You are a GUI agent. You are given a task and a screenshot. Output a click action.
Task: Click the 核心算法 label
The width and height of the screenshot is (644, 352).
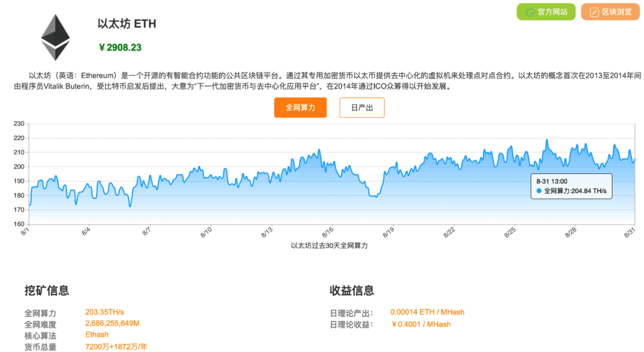click(x=41, y=335)
